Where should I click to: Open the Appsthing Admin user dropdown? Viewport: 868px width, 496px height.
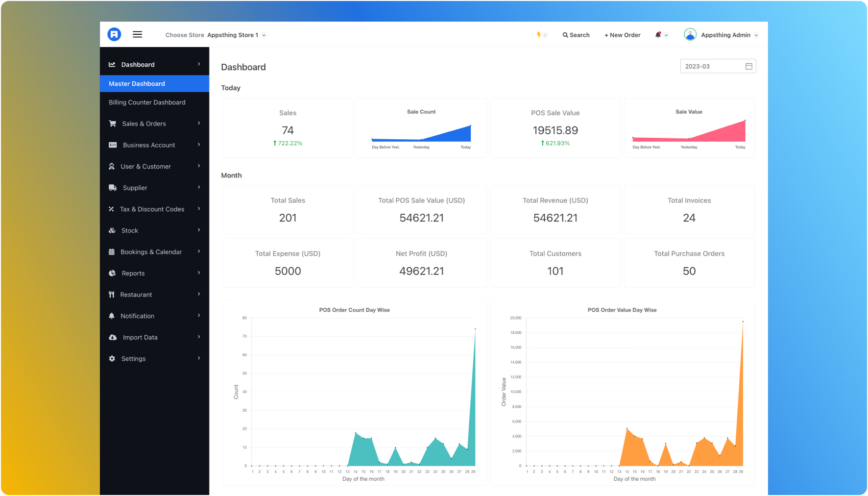[x=722, y=35]
